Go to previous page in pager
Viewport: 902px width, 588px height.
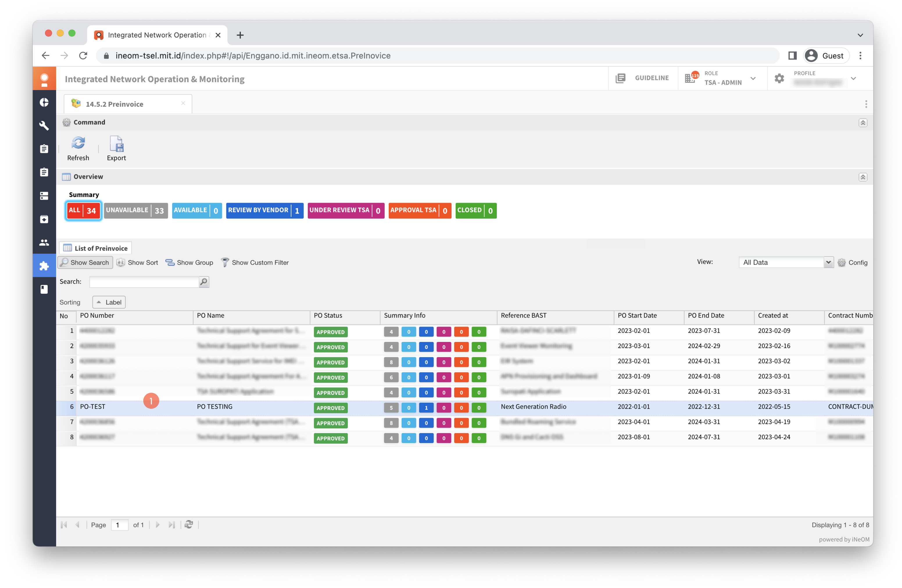click(x=78, y=525)
